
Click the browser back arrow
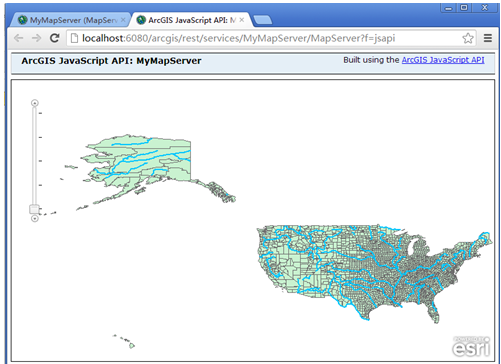coord(19,38)
